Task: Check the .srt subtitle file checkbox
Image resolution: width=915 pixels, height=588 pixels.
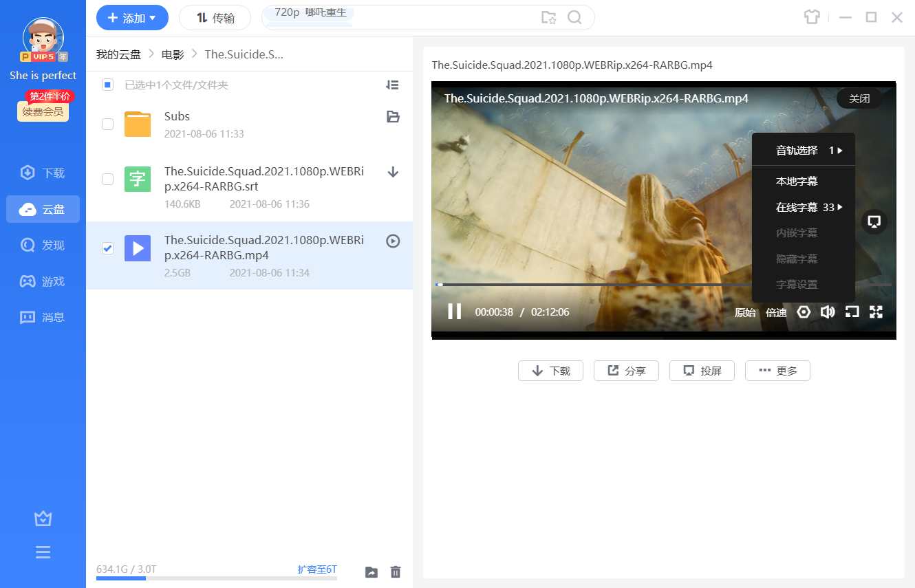Action: 107,179
